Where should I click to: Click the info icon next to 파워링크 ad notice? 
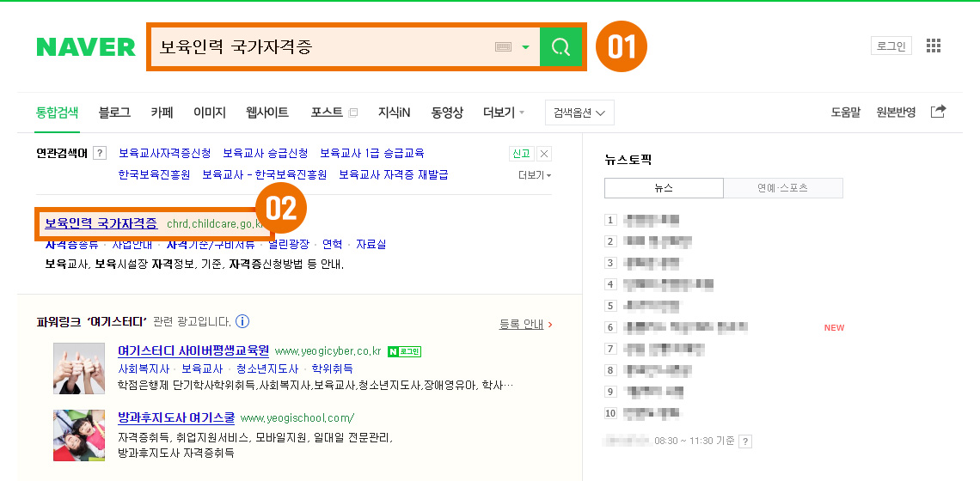(242, 322)
